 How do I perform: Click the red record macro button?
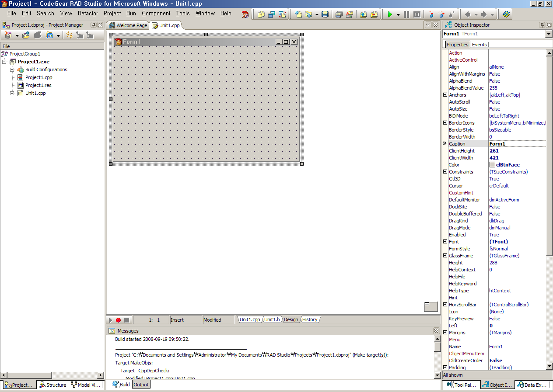coord(118,320)
